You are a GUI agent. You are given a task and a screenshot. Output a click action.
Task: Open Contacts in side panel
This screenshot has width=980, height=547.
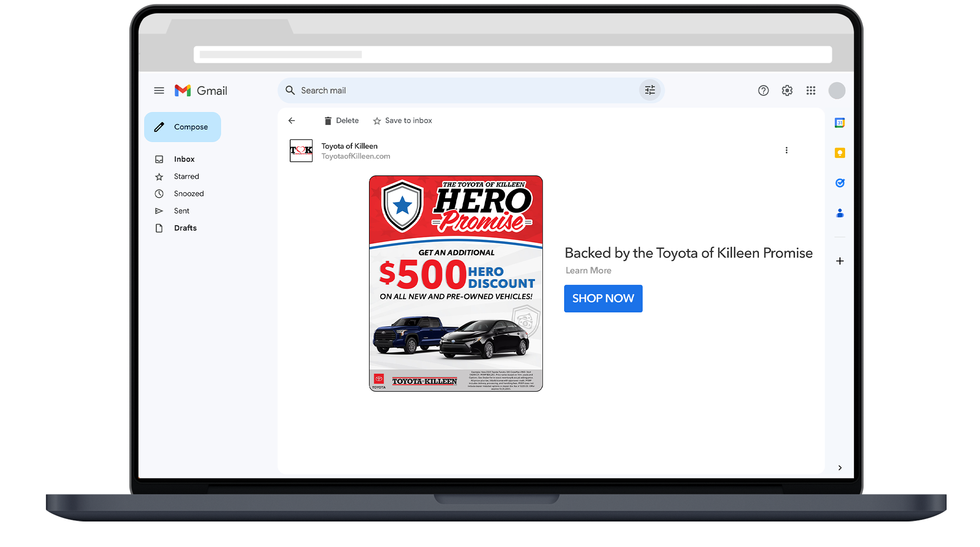click(x=840, y=213)
